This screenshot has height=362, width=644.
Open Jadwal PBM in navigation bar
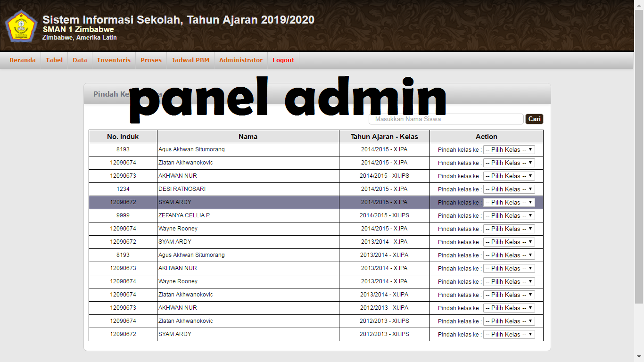(x=190, y=60)
